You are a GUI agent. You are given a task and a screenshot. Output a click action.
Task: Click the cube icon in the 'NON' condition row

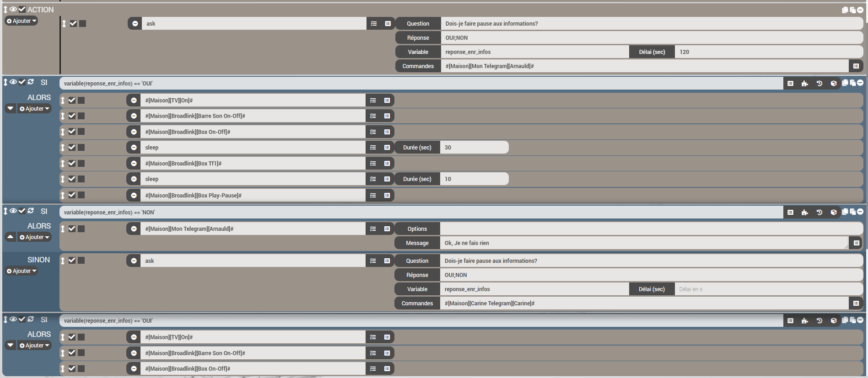[834, 212]
